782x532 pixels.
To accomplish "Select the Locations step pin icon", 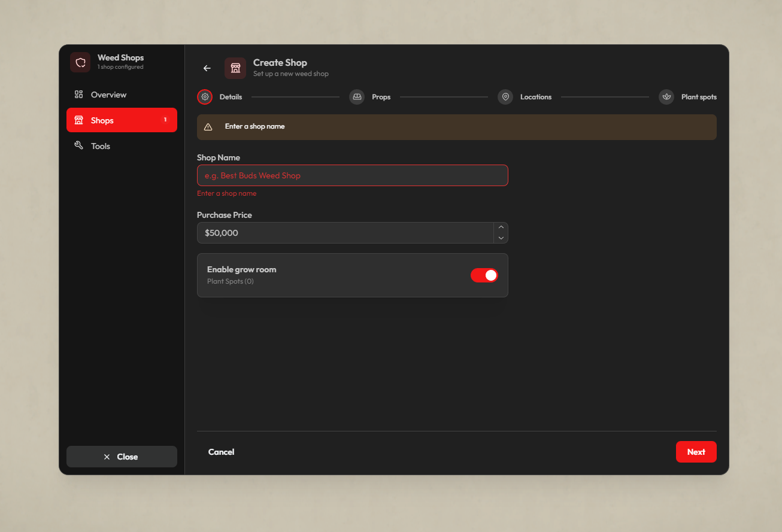I will pyautogui.click(x=505, y=97).
